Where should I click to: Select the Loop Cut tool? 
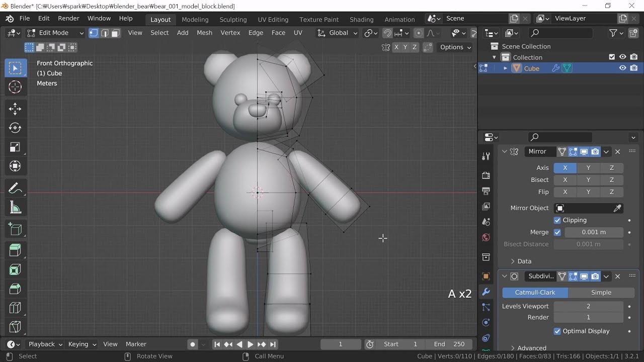click(15, 308)
